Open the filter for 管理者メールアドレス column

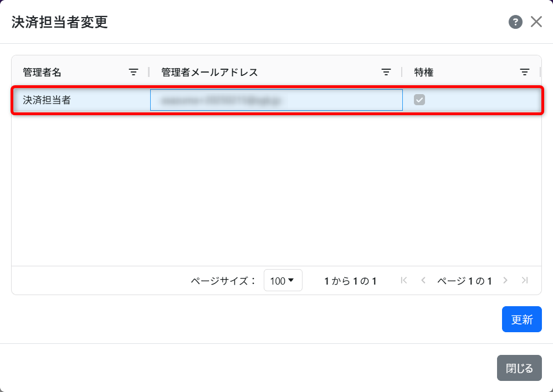[x=386, y=71]
